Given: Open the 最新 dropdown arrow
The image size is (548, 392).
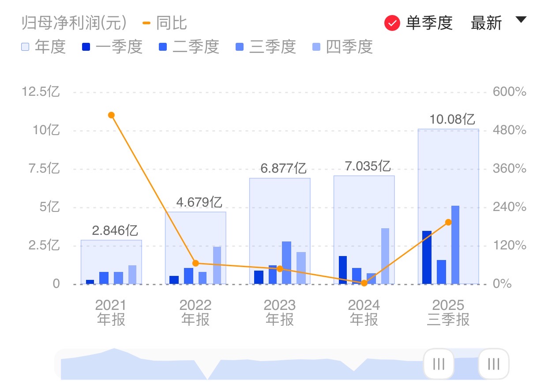Looking at the screenshot, I should tap(521, 20).
